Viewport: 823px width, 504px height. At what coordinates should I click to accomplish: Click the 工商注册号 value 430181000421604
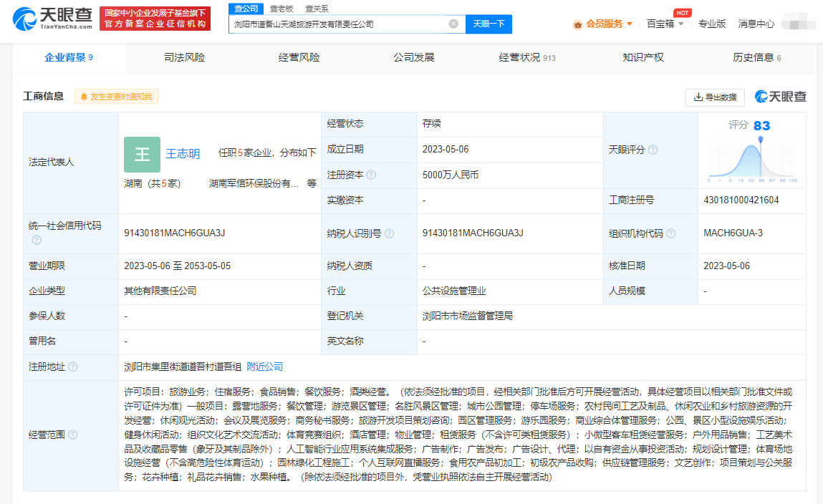(741, 200)
